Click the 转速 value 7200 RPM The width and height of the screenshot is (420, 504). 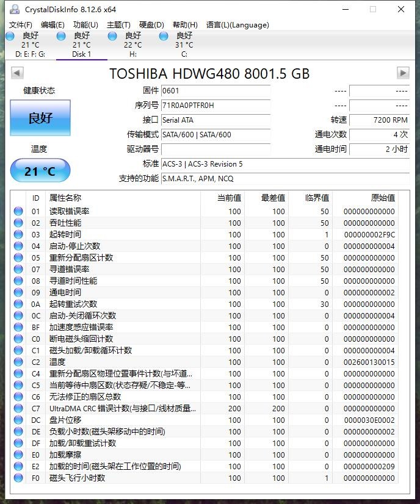(380, 120)
